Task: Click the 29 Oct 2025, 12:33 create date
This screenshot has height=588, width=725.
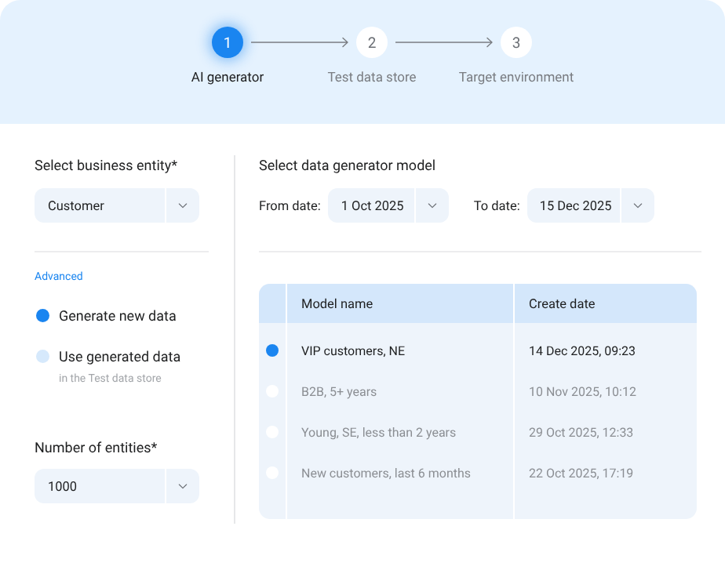Action: (x=581, y=432)
